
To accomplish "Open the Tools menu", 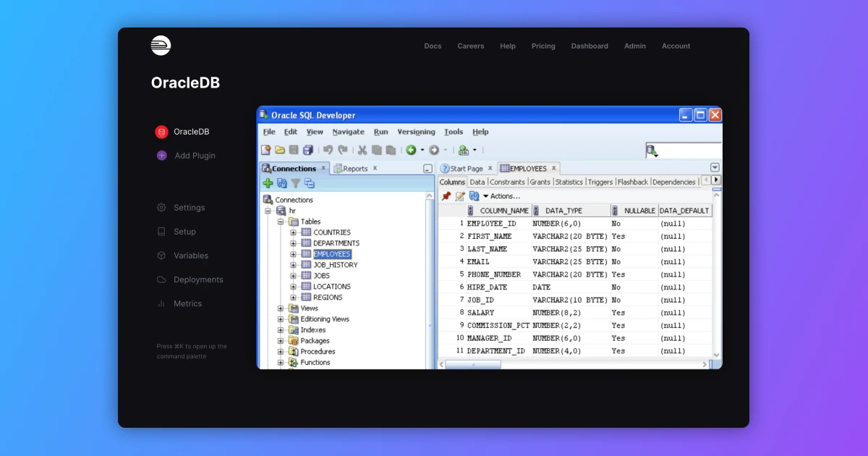I will [454, 132].
